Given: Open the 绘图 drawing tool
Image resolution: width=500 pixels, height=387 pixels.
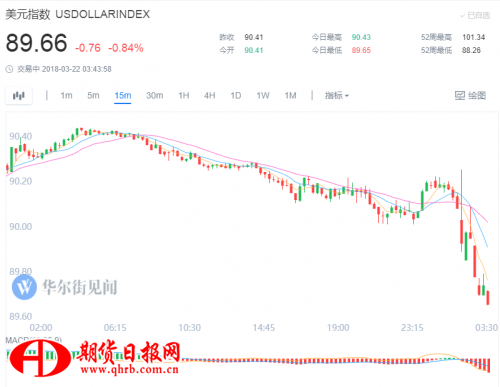Looking at the screenshot, I should (x=470, y=96).
